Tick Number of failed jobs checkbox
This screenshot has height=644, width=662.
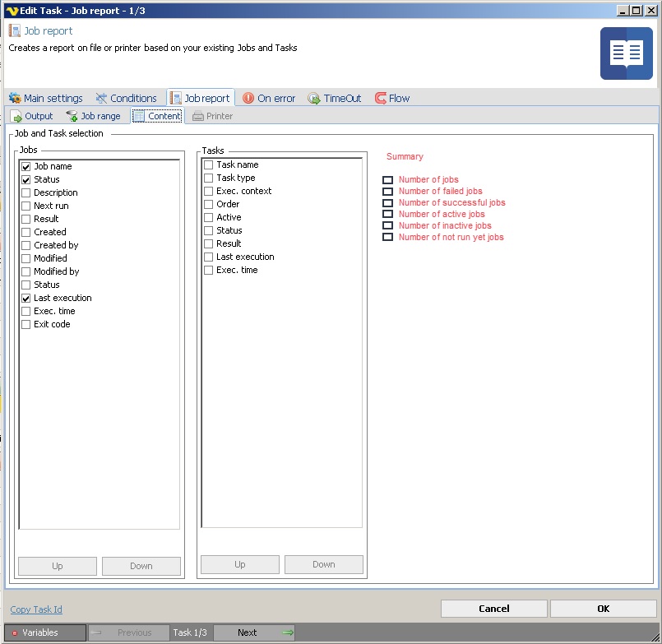point(388,191)
